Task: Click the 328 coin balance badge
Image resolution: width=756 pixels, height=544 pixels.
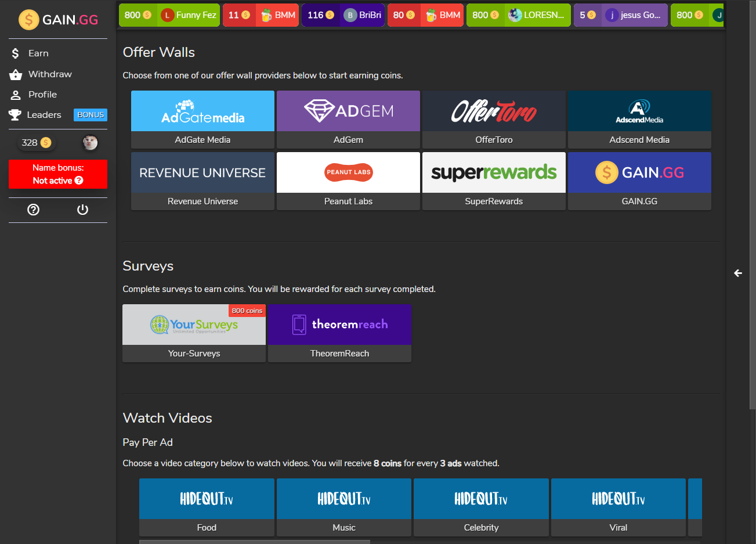Action: pos(36,142)
